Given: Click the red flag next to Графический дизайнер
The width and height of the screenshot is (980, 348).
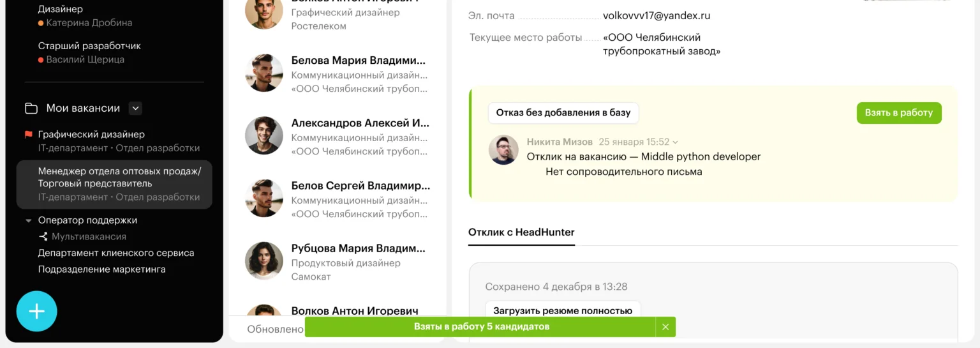Looking at the screenshot, I should 28,135.
